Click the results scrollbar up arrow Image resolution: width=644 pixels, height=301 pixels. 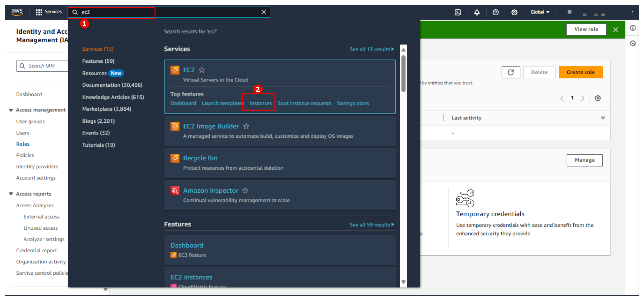pos(403,50)
